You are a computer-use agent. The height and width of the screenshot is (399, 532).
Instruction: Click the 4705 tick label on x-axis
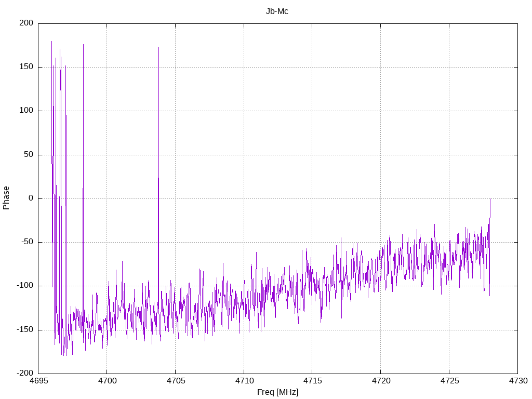pyautogui.click(x=176, y=381)
